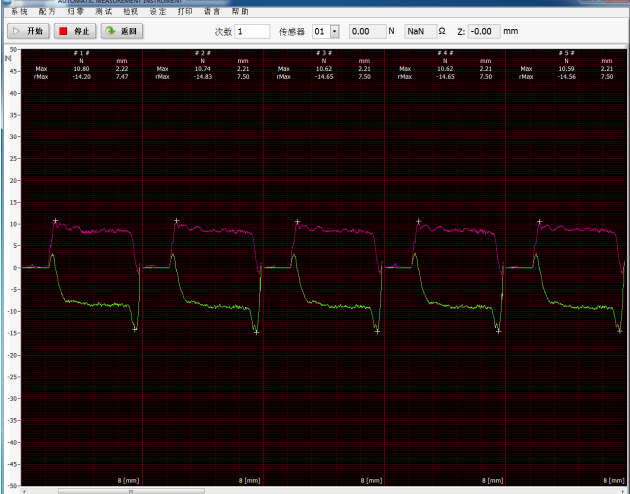The height and width of the screenshot is (494, 630).
Task: Open the 系统 menu
Action: coord(19,12)
